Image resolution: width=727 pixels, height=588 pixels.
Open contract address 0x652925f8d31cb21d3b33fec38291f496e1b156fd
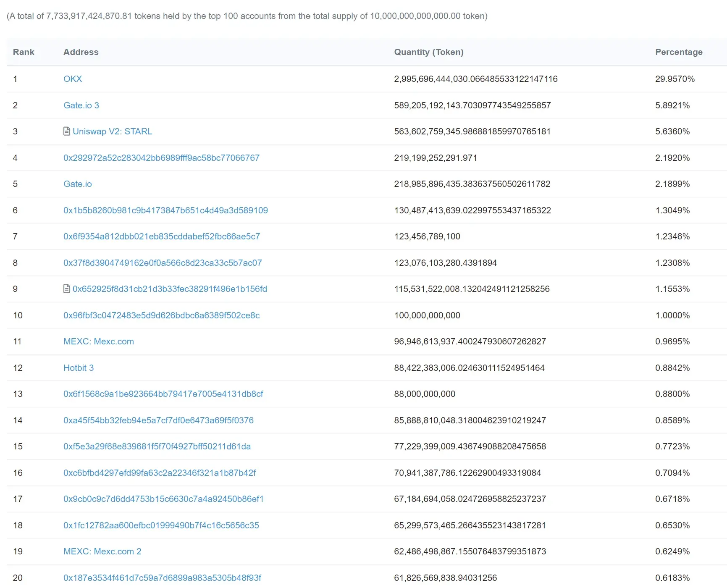coord(170,289)
